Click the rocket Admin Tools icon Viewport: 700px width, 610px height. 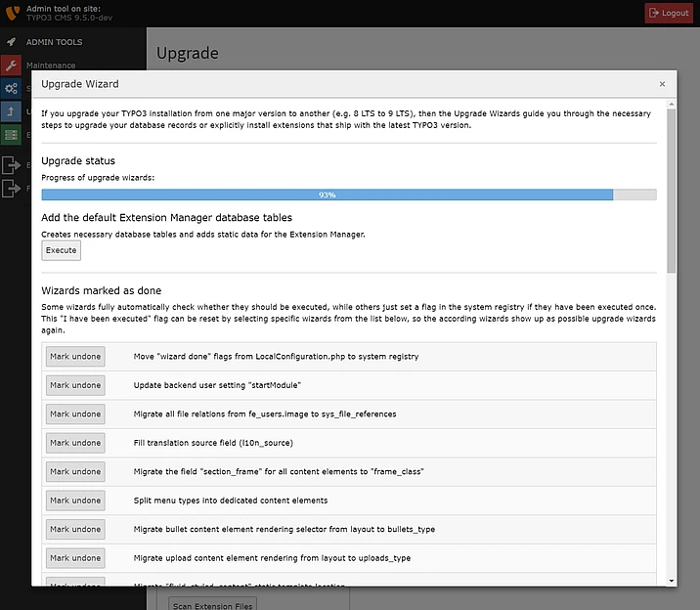[11, 42]
